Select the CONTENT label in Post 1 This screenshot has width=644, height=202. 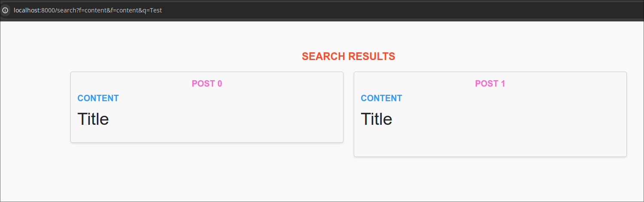click(381, 98)
